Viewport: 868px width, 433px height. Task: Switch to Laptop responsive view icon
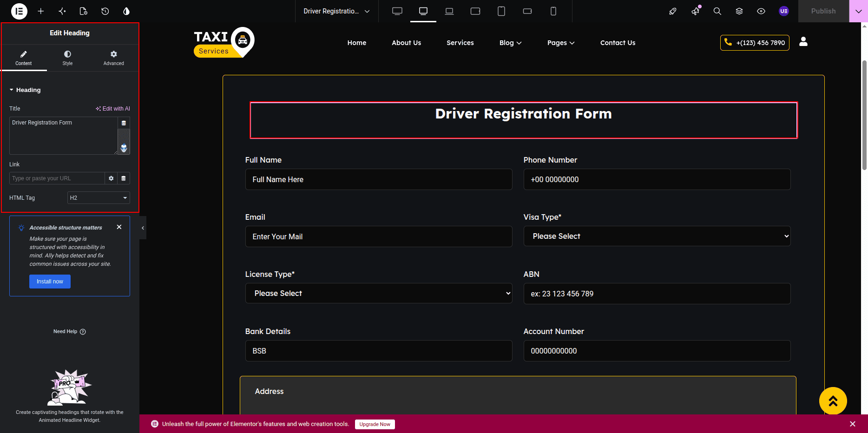point(449,11)
